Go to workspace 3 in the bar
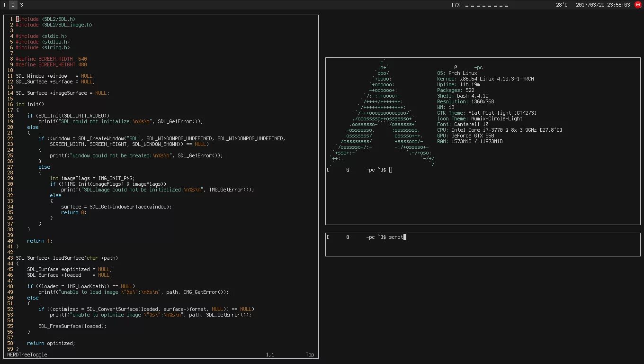 [21, 5]
